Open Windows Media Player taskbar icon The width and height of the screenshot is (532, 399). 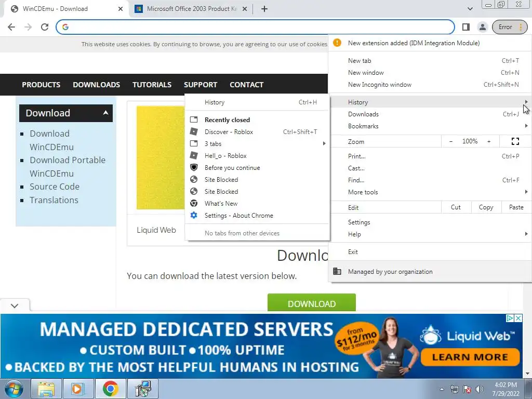click(78, 389)
